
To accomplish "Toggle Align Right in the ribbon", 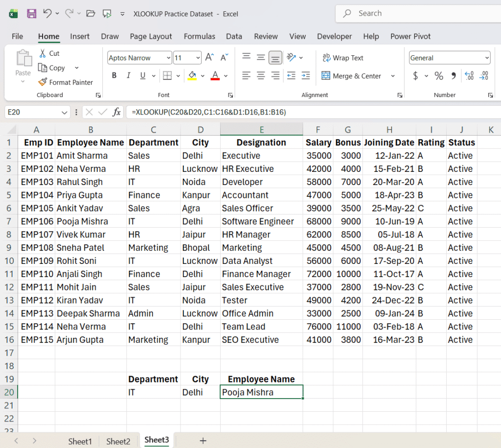I will point(275,76).
